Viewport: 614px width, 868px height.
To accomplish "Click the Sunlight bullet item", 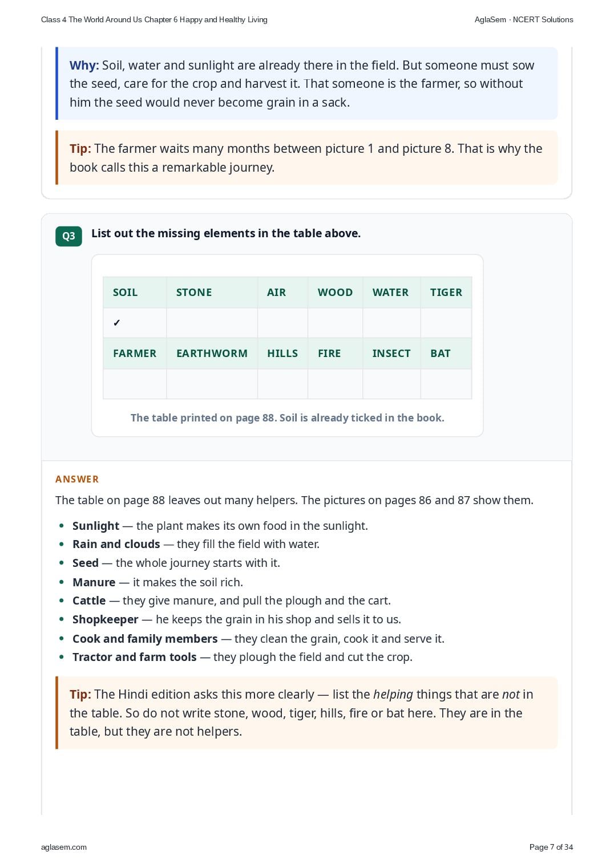I will click(x=220, y=526).
